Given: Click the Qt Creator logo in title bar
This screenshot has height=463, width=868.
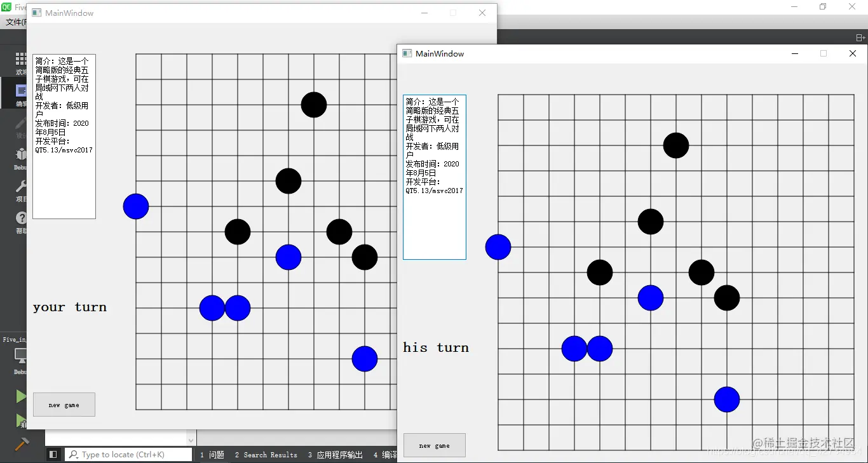Looking at the screenshot, I should coord(6,8).
